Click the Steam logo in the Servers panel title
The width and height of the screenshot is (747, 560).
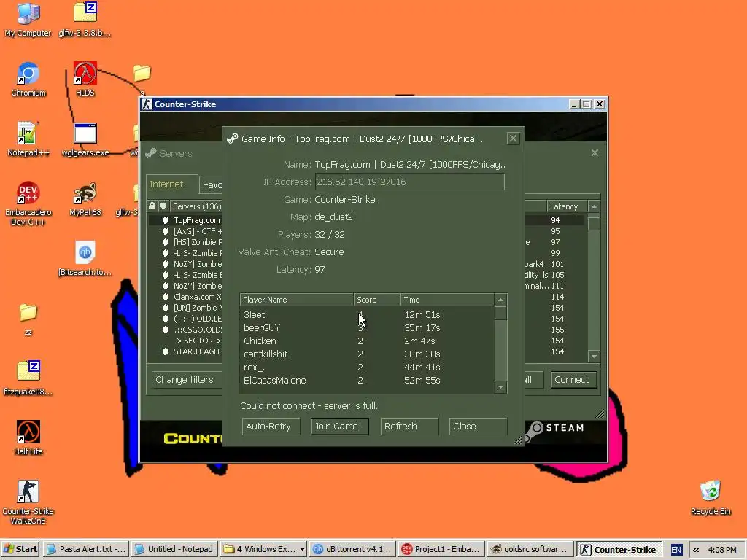(151, 153)
